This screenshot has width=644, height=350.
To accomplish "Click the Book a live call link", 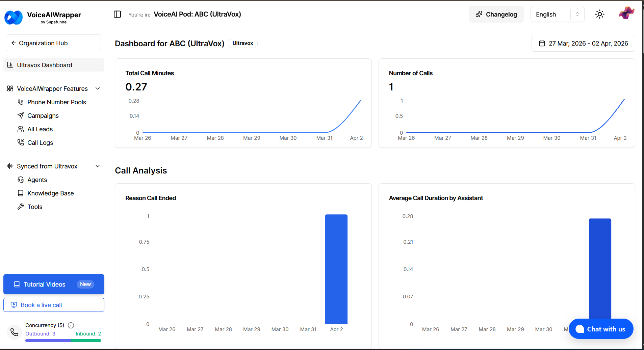I will [54, 305].
